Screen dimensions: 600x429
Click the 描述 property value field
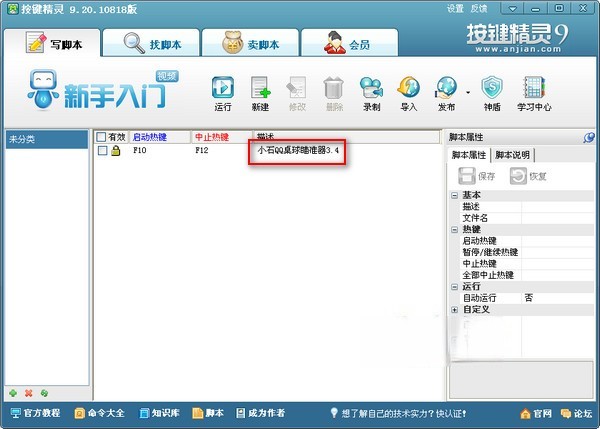558,207
